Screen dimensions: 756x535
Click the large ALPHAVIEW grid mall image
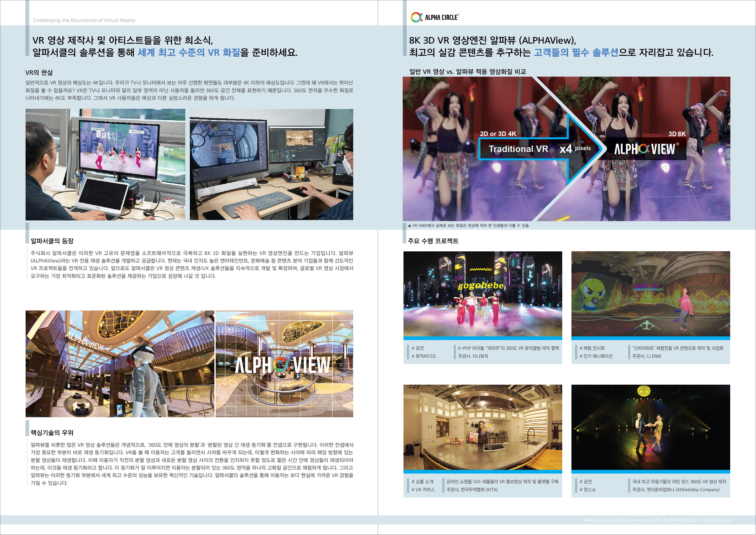284,364
